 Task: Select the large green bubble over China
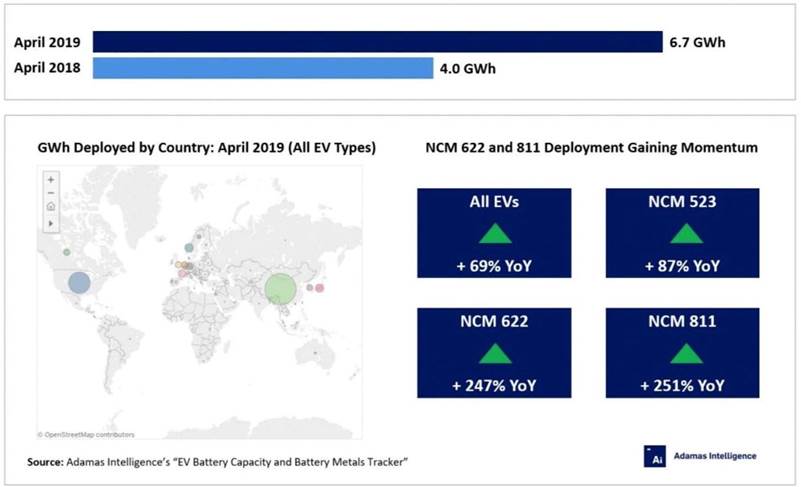coord(283,289)
